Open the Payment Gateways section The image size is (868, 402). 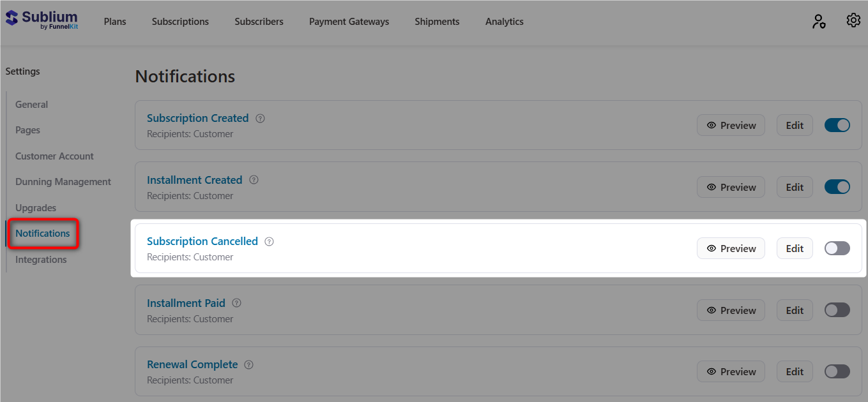(349, 21)
